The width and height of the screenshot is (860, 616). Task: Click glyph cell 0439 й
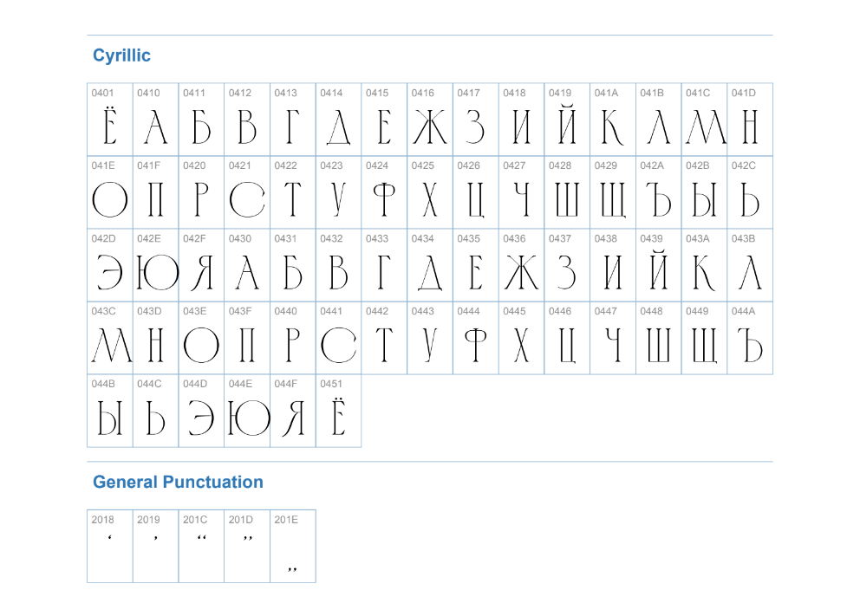[658, 266]
